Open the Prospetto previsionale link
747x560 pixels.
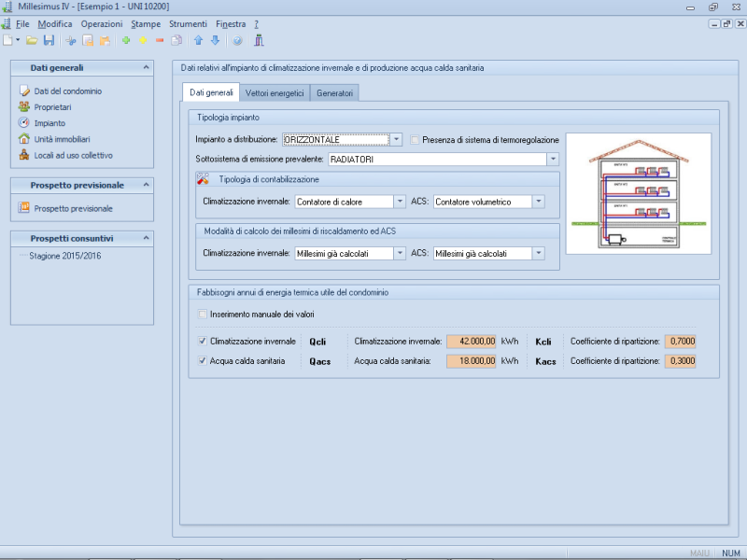click(74, 208)
